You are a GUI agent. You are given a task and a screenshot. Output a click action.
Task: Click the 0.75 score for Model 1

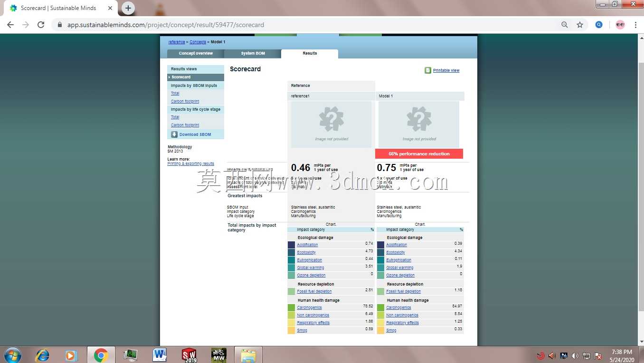[x=387, y=168]
